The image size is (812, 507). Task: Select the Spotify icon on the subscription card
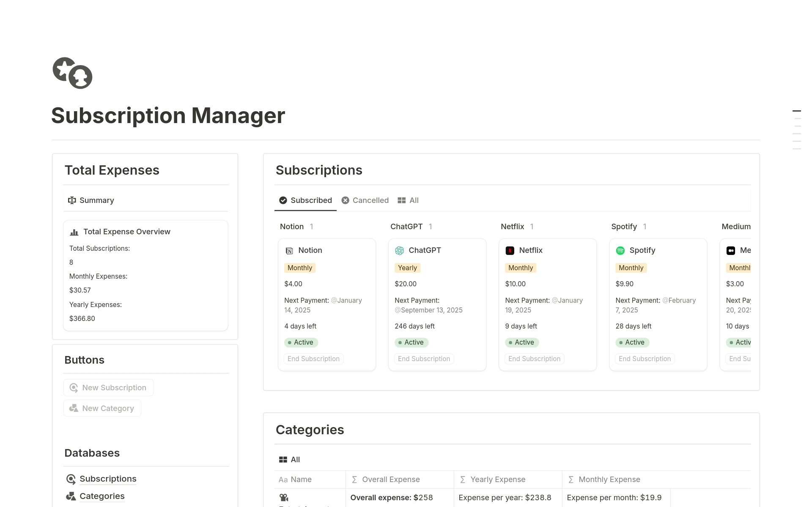(620, 250)
